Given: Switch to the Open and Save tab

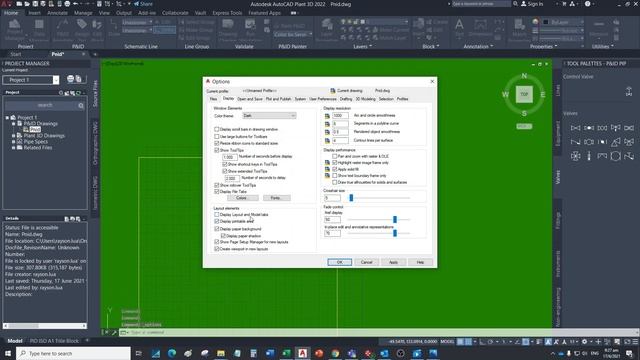Looking at the screenshot, I should 250,99.
